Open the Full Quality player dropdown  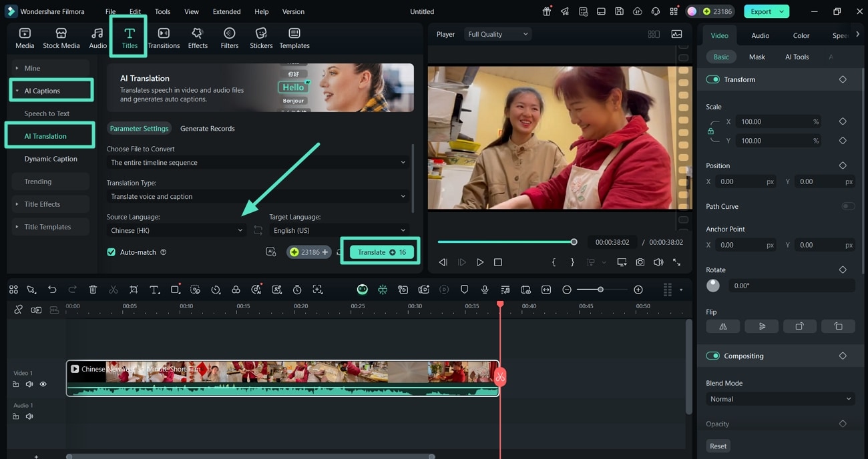tap(497, 34)
